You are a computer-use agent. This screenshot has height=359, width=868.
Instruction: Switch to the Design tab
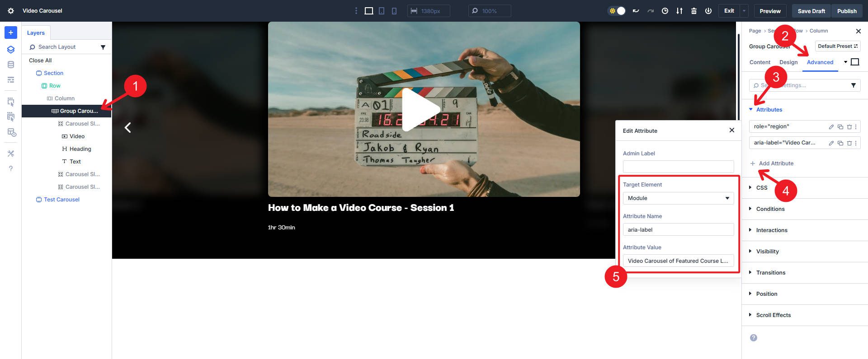788,62
